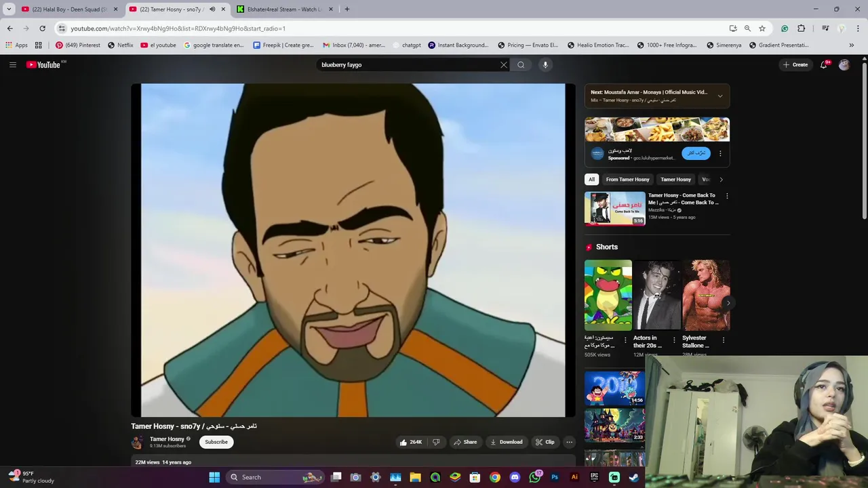Screen dimensions: 868x488
Task: Open Come Back To Me video thumbnail
Action: point(615,209)
